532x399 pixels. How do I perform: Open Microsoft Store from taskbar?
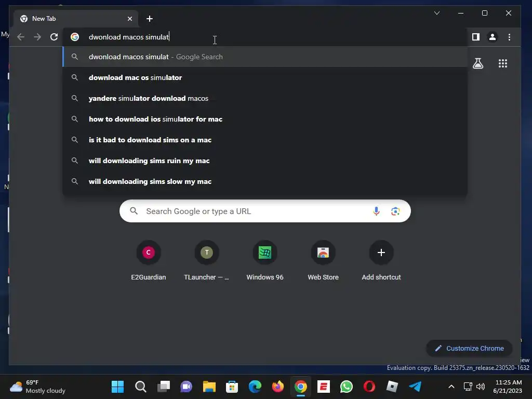(232, 387)
